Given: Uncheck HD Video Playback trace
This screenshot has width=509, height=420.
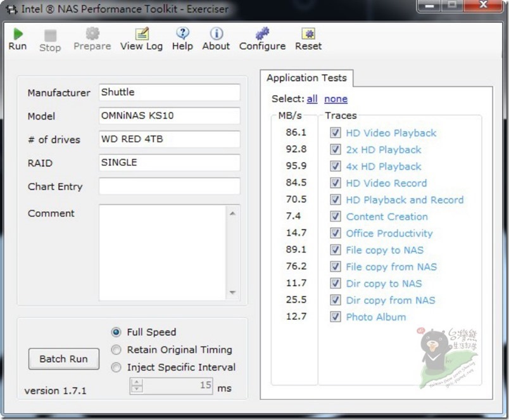Looking at the screenshot, I should (x=336, y=132).
